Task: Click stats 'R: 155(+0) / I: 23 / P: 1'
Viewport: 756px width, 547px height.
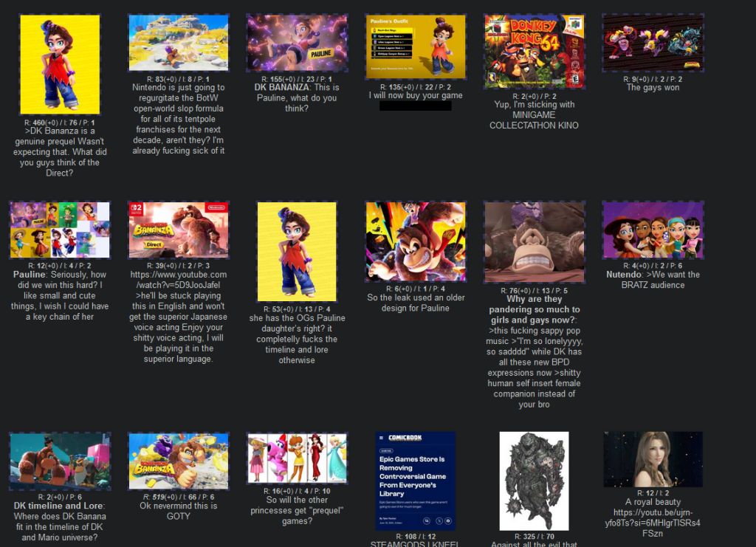Action: (297, 79)
